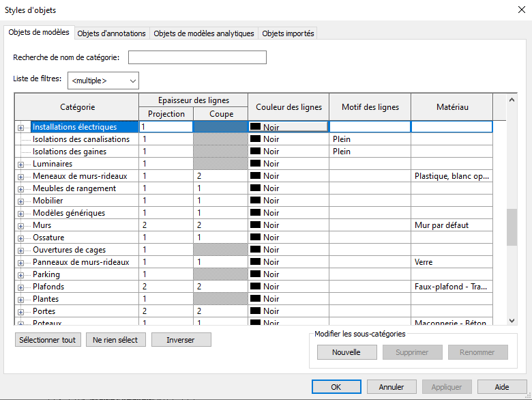Expand the Murs category node
The image size is (532, 400).
tap(20, 225)
